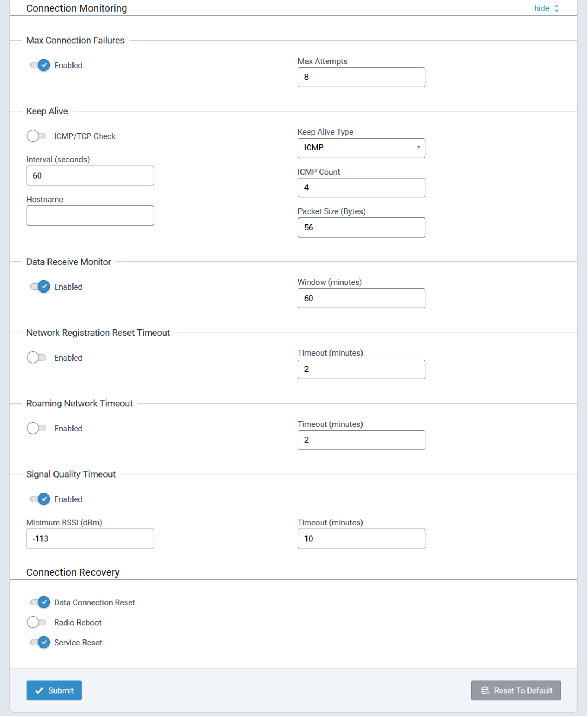Open the Keep Alive Type dropdown
The height and width of the screenshot is (717, 588).
361,148
